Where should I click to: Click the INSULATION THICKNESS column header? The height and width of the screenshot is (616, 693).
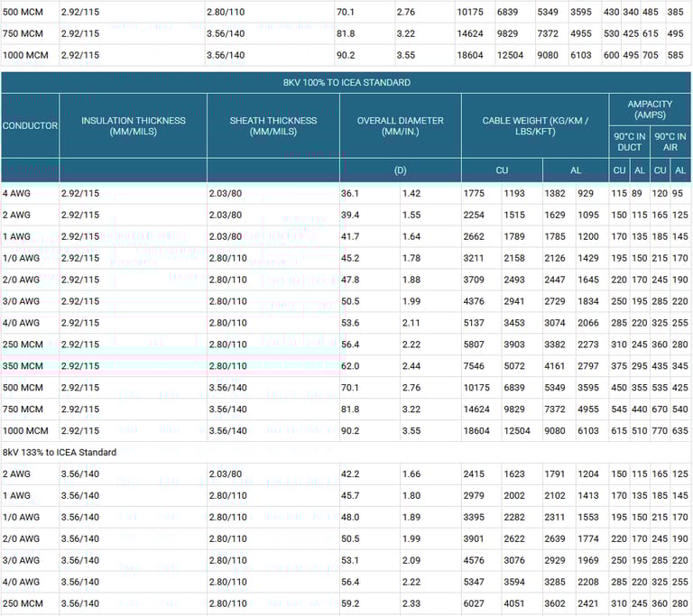click(x=133, y=125)
